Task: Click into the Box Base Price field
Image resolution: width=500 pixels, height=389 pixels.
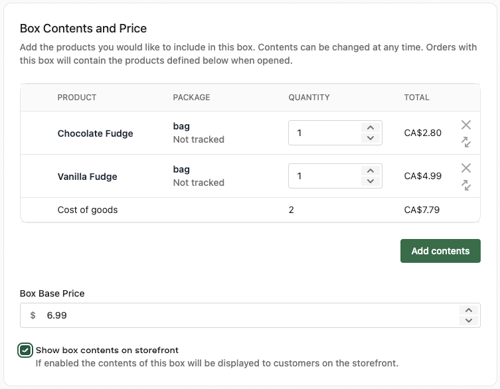Action: click(240, 315)
